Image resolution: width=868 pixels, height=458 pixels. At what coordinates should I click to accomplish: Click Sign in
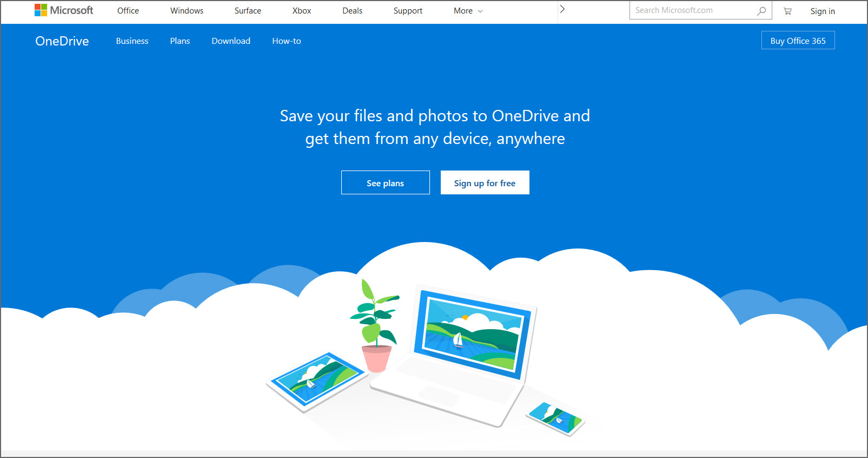click(x=823, y=11)
